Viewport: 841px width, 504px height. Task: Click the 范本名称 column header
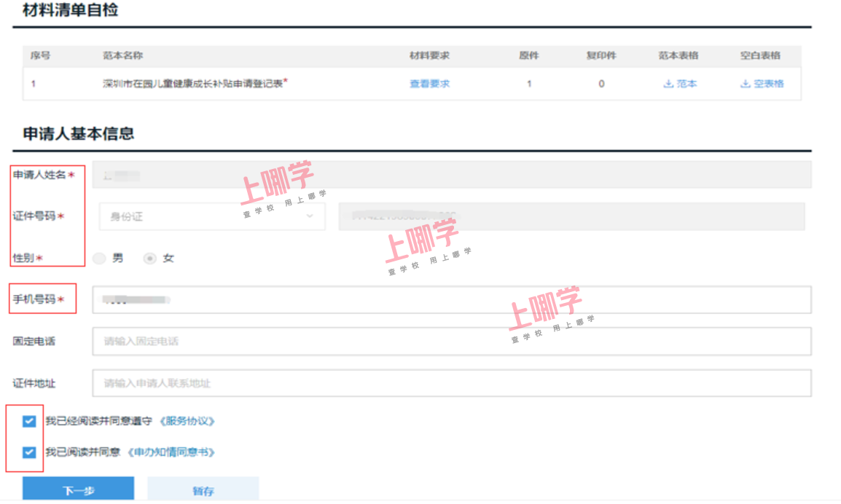pyautogui.click(x=122, y=56)
